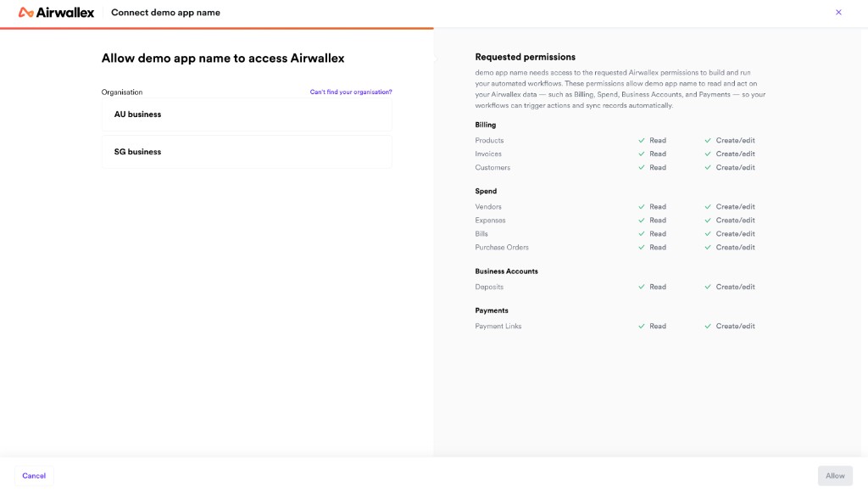This screenshot has height=492, width=868.
Task: Click the Create/edit checkmark for Products
Action: pos(708,140)
